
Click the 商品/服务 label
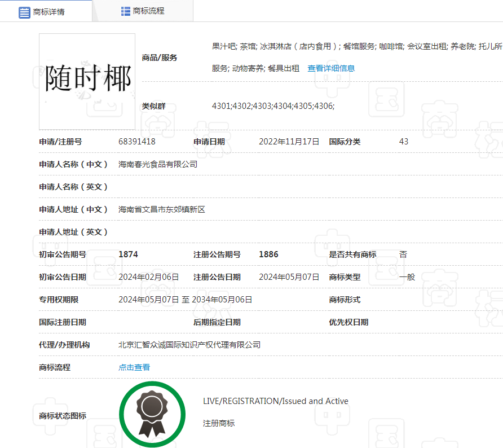click(160, 58)
